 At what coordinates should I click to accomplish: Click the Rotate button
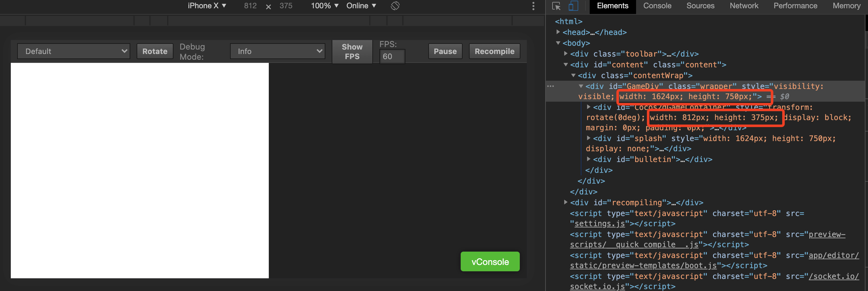[155, 51]
